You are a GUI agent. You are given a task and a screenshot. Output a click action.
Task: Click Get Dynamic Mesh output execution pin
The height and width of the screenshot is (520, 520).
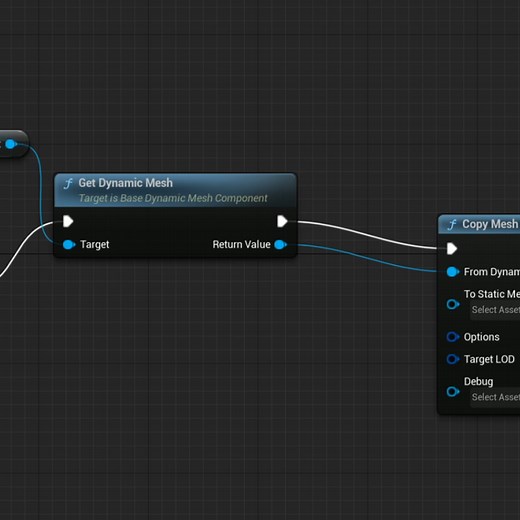point(282,221)
